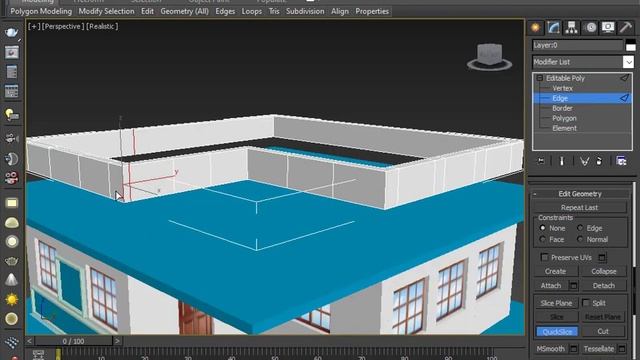Open Preserve UVs settings box
The height and width of the screenshot is (360, 640).
pos(602,257)
